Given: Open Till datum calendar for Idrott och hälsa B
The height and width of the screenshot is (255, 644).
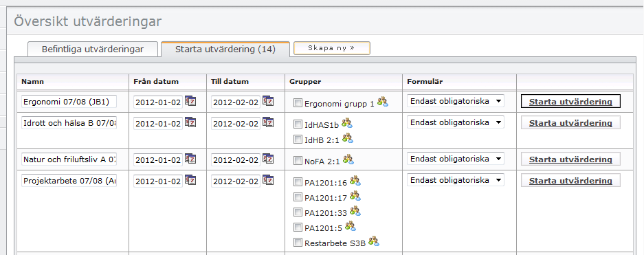Looking at the screenshot, I should tap(268, 122).
